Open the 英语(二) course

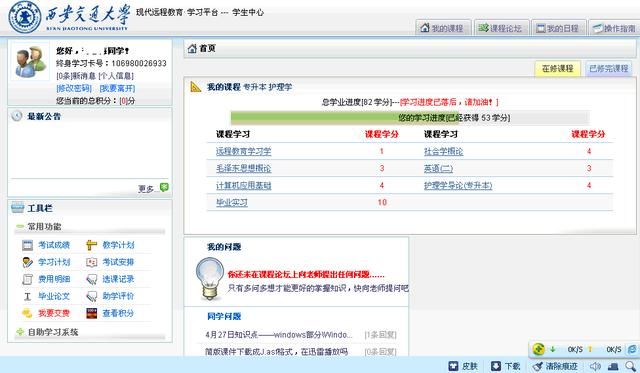tap(438, 168)
